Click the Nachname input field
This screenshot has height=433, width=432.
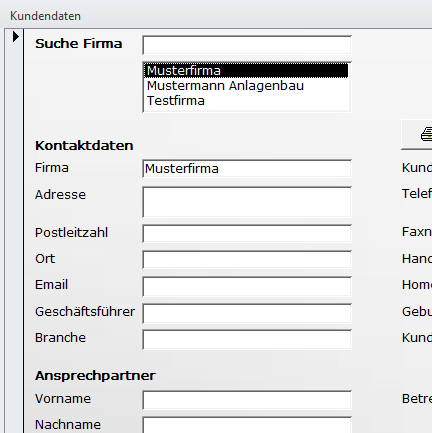pyautogui.click(x=247, y=425)
